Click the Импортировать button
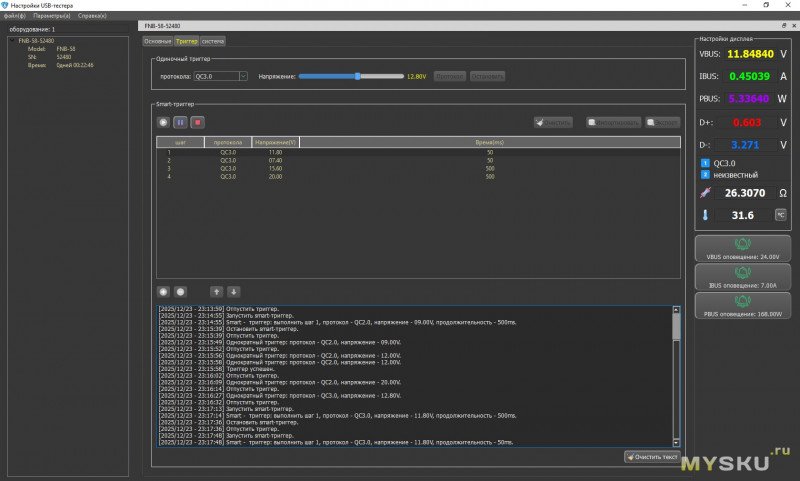 point(612,122)
